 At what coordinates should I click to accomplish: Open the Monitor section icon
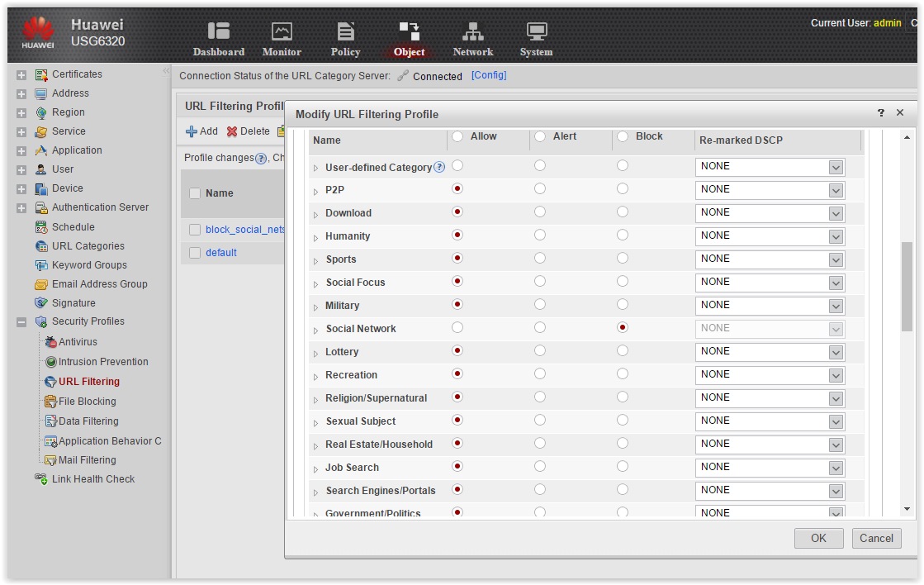coord(282,31)
